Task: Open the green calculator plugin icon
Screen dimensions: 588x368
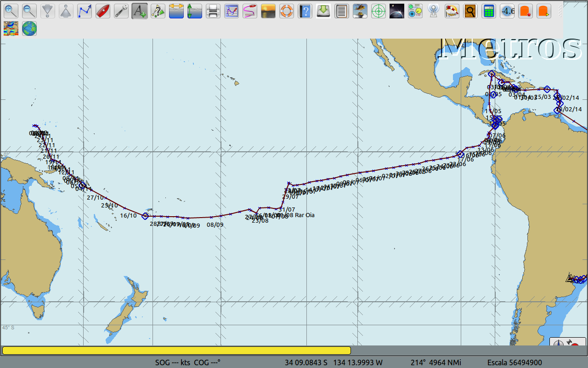Action: 489,11
